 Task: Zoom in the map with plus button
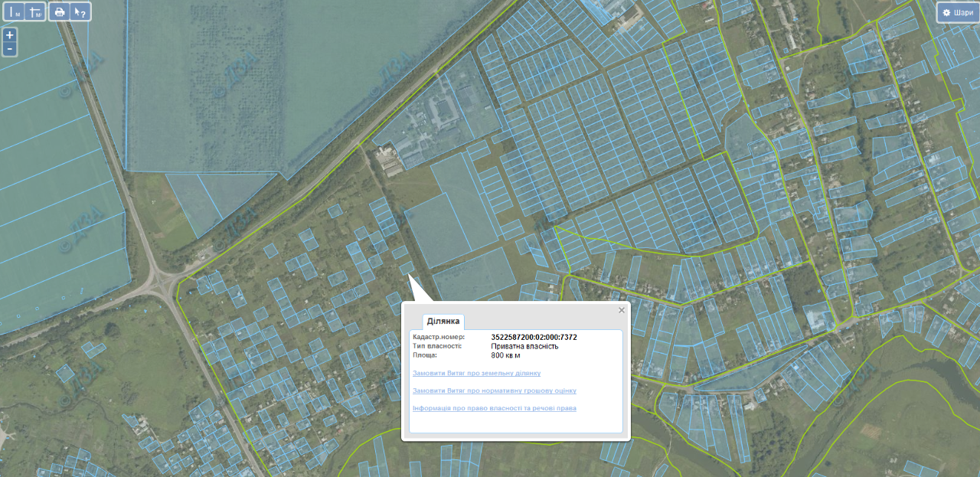(9, 35)
